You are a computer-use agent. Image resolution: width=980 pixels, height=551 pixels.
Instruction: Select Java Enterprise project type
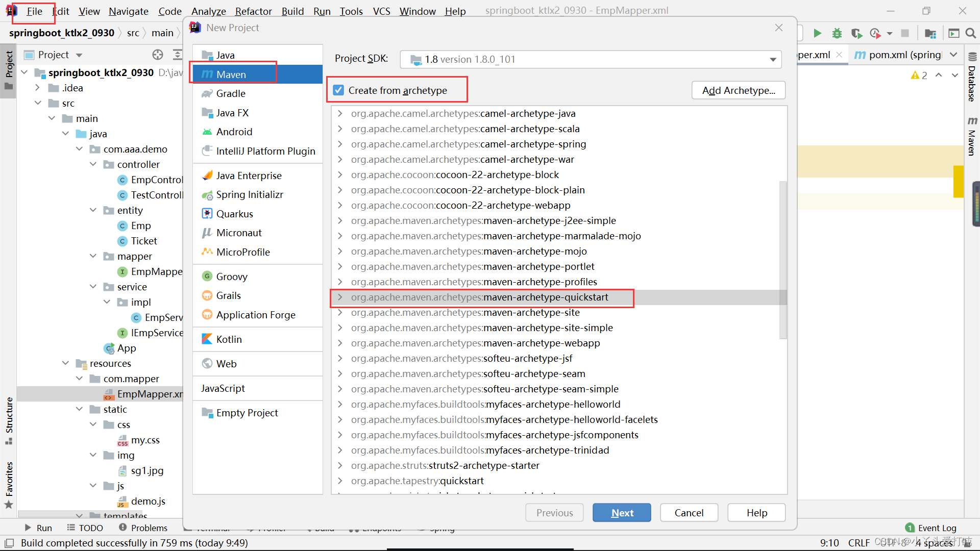[258, 176]
